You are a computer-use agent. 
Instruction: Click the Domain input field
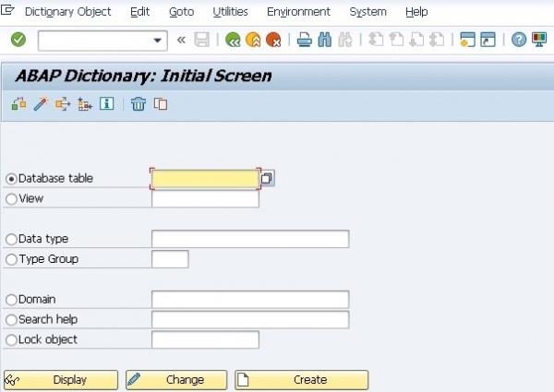[x=250, y=299]
